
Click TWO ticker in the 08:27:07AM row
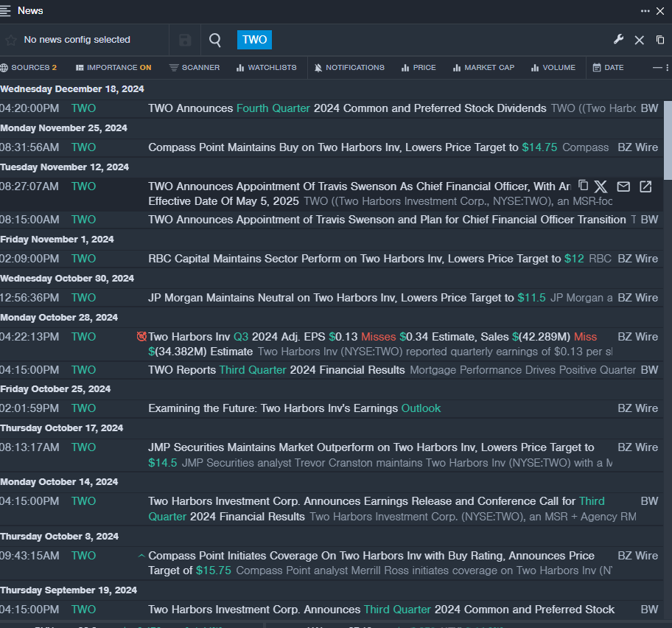tap(83, 186)
